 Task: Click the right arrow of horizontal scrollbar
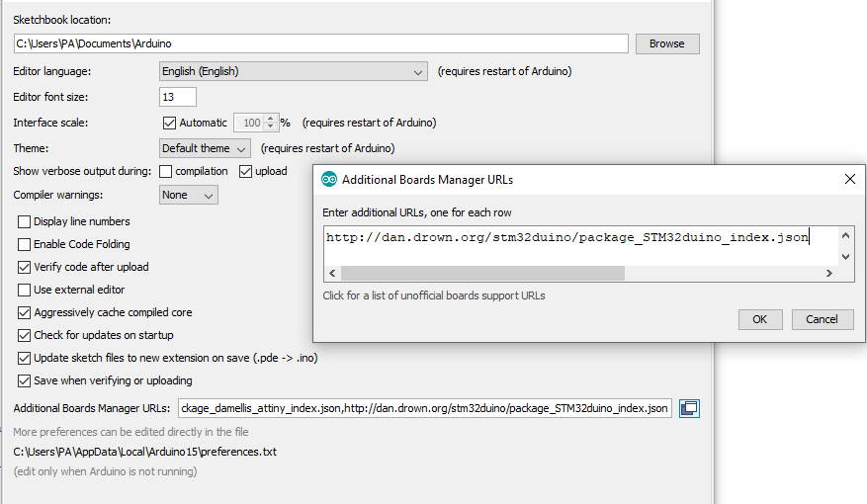[828, 273]
